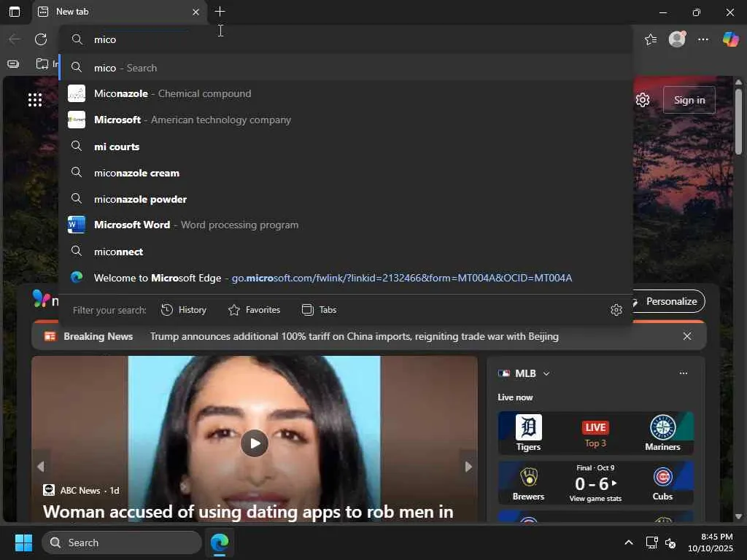This screenshot has width=747, height=560.
Task: Click the first favorites bar icon
Action: pyautogui.click(x=13, y=63)
